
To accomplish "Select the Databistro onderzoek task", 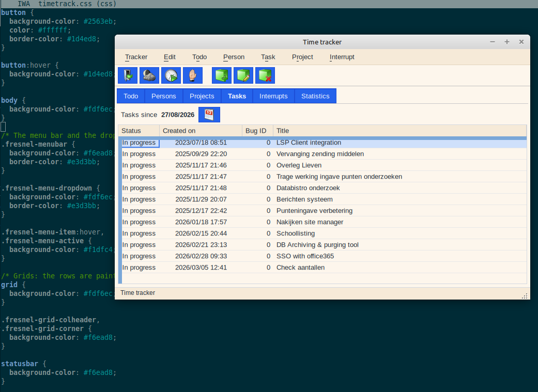I will (324, 188).
